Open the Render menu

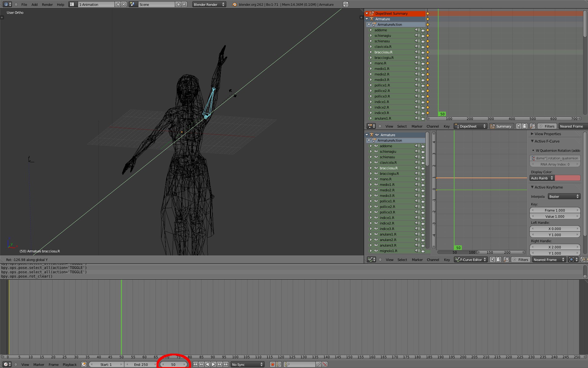(x=47, y=5)
